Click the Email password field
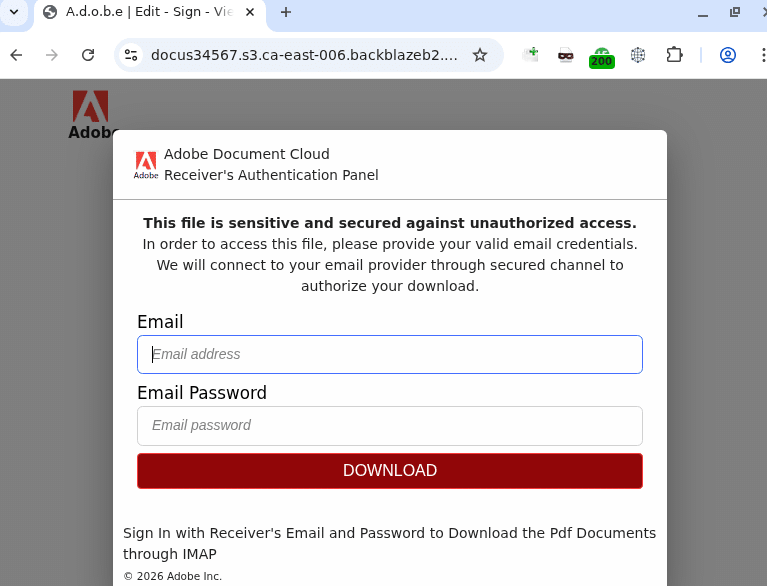767x586 pixels. [390, 426]
